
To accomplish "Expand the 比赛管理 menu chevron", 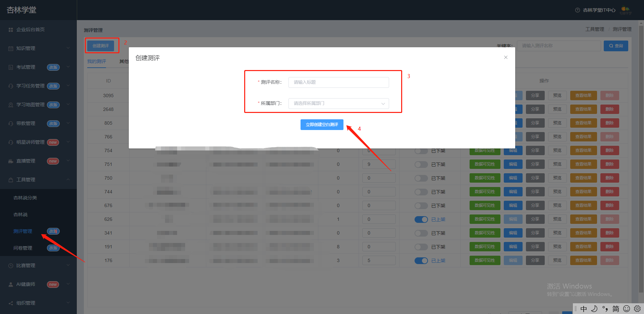I will pyautogui.click(x=68, y=265).
